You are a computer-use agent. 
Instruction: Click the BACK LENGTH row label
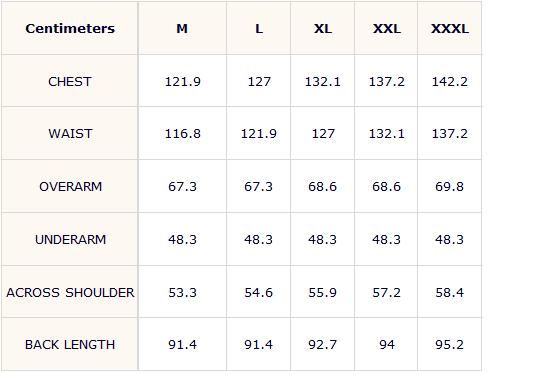[x=70, y=345]
